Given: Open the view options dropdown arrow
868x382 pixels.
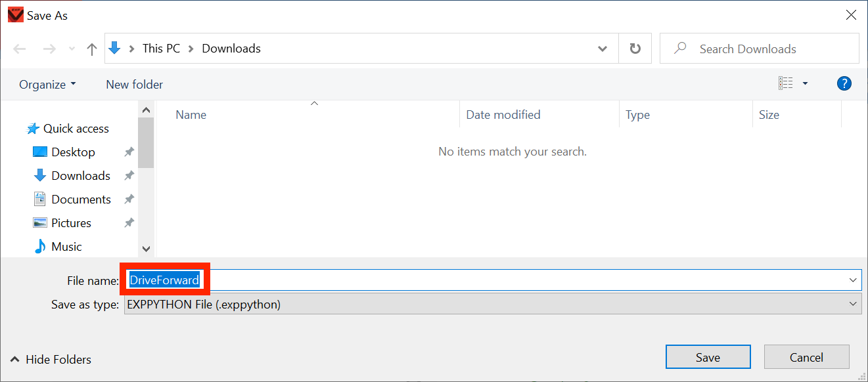Looking at the screenshot, I should [805, 83].
